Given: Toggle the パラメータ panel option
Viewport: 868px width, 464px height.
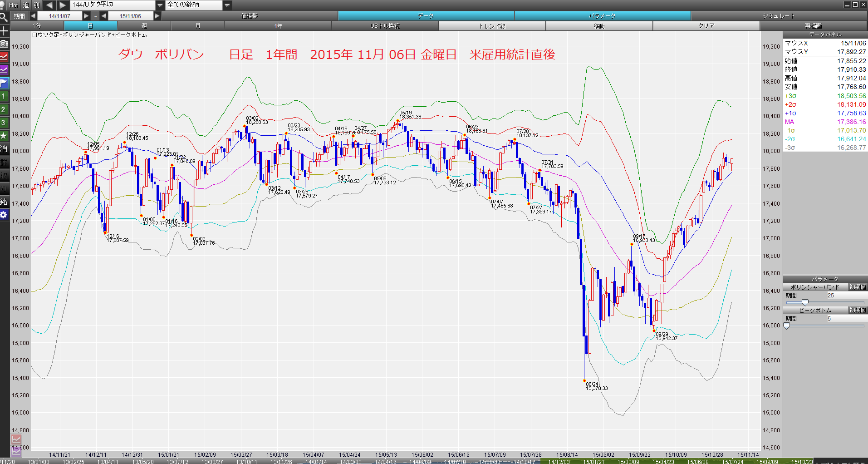Looking at the screenshot, I should click(602, 16).
